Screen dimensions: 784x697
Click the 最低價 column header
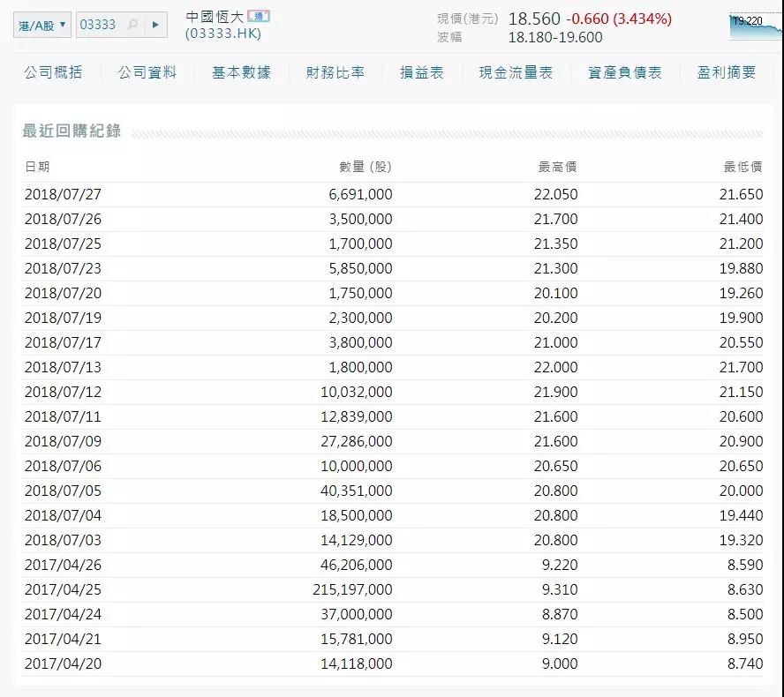coord(743,167)
